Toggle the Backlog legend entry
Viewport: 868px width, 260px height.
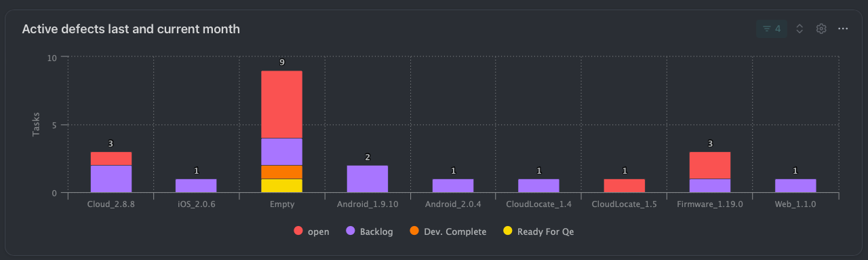371,231
